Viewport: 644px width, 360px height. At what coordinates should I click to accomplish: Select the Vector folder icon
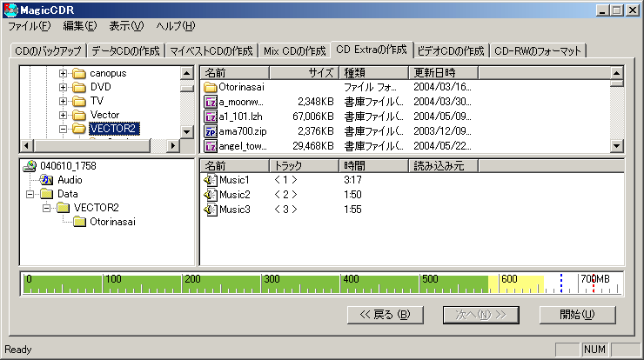[79, 115]
